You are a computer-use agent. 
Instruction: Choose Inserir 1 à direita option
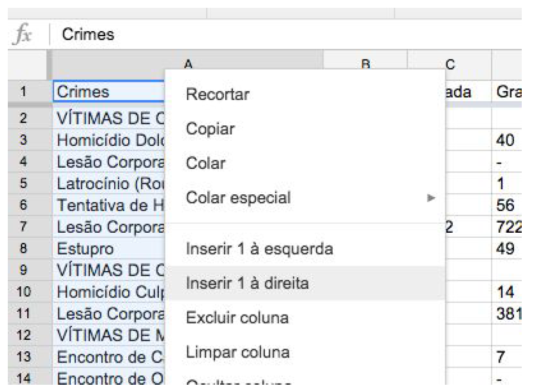[247, 283]
